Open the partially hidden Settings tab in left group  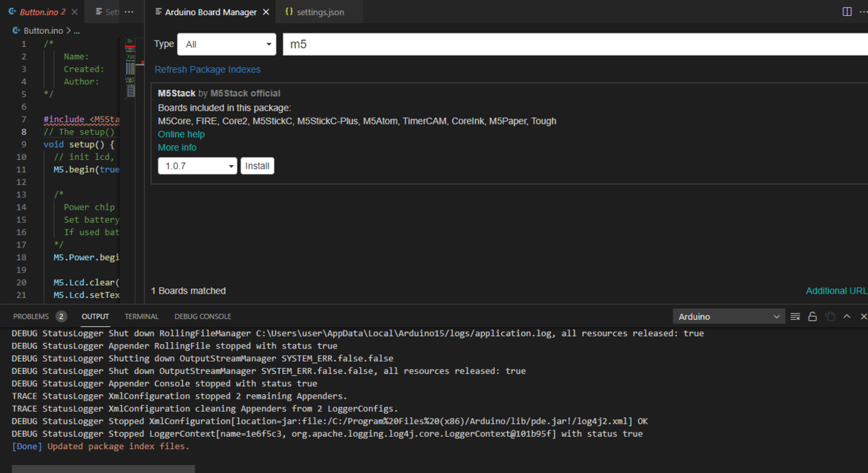coord(108,12)
